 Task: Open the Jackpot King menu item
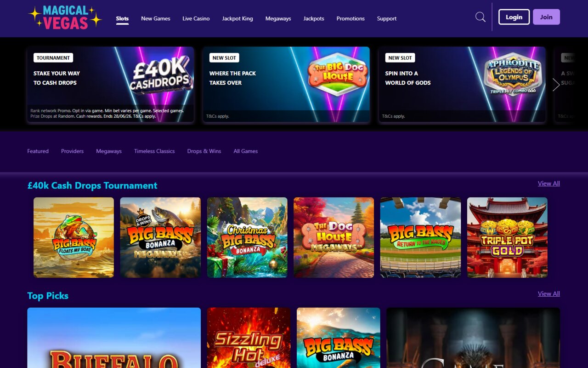point(237,19)
